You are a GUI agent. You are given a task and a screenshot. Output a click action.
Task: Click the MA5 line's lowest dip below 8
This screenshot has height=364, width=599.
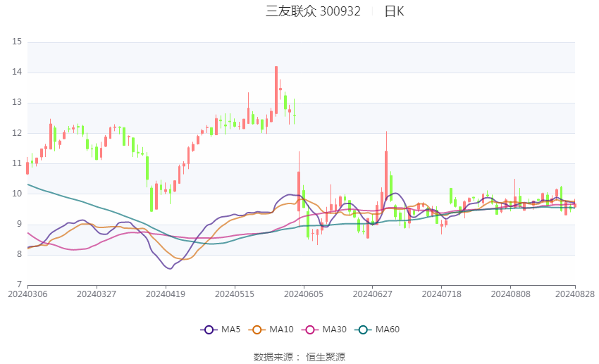170,268
